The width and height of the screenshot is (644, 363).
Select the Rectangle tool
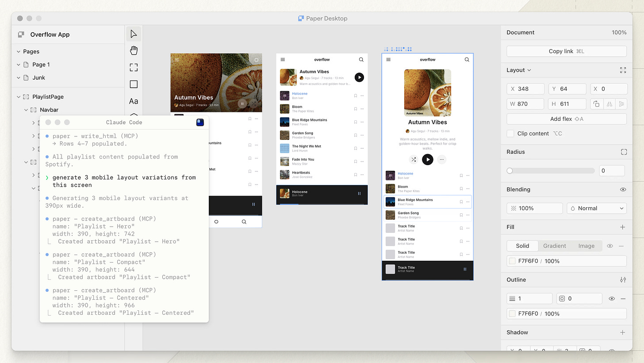[x=134, y=84]
